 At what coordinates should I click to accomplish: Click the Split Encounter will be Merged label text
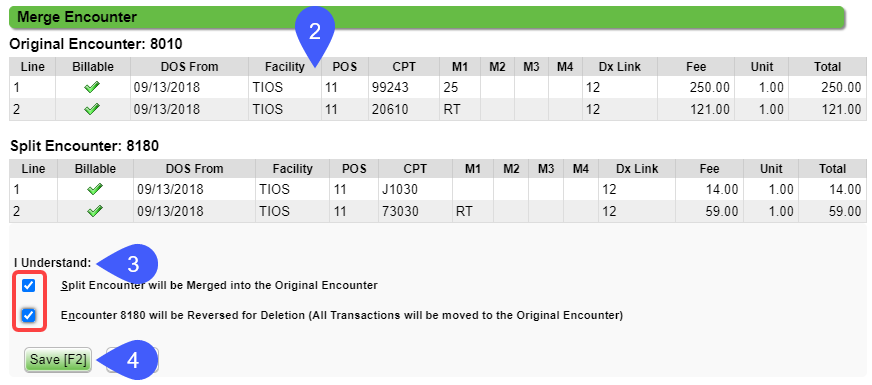point(219,286)
